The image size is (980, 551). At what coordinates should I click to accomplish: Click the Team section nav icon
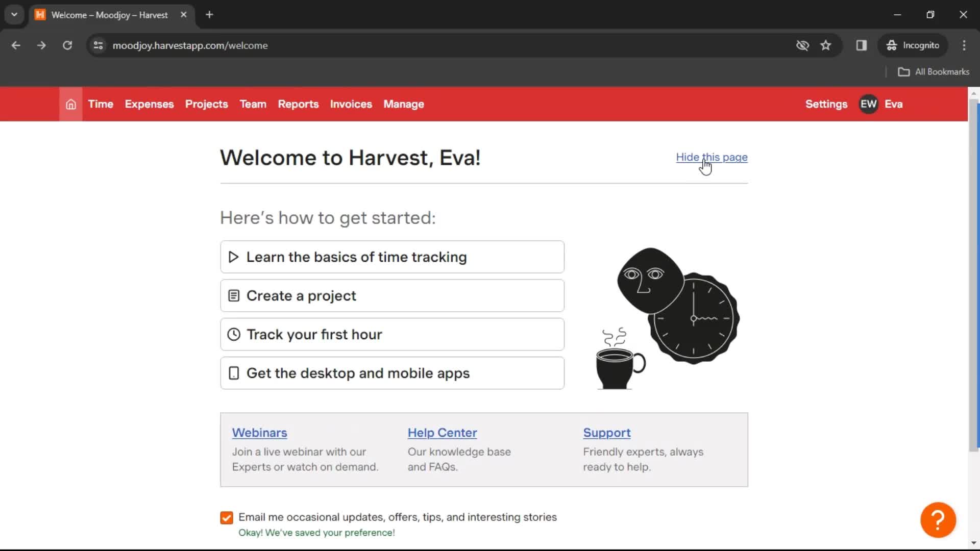[x=253, y=104]
